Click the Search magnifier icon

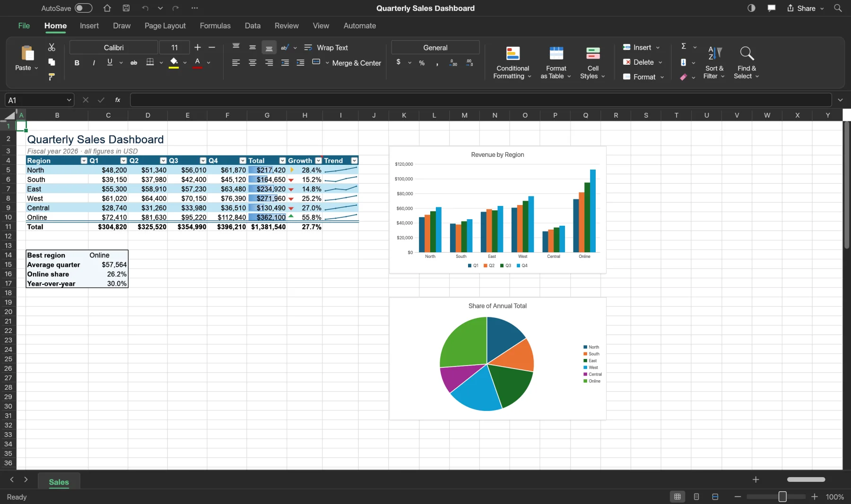pos(838,8)
